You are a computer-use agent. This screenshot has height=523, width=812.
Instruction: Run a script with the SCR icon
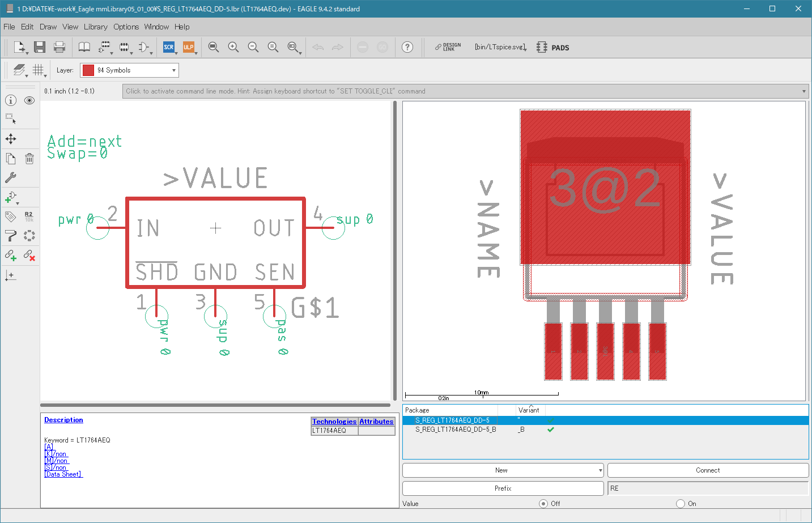168,47
